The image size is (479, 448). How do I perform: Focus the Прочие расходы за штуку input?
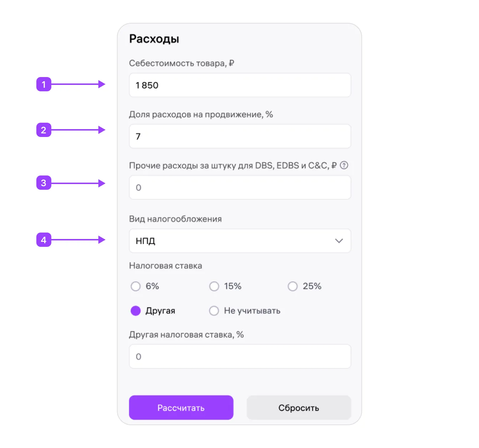(x=240, y=188)
